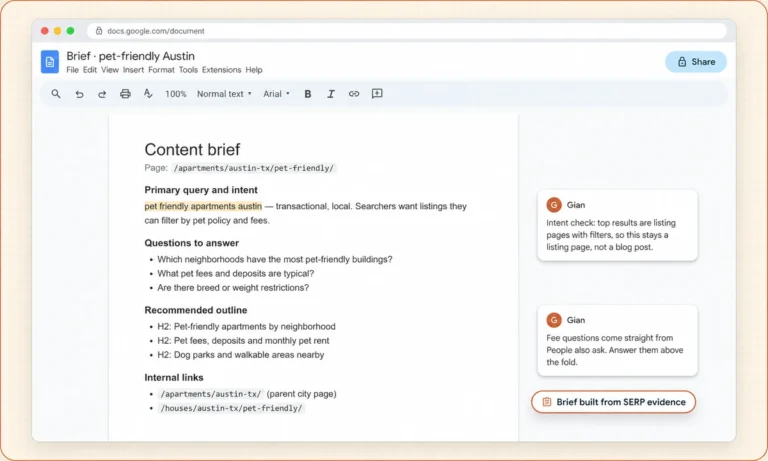Click the Primary query and intent heading
The width and height of the screenshot is (768, 461).
click(201, 190)
